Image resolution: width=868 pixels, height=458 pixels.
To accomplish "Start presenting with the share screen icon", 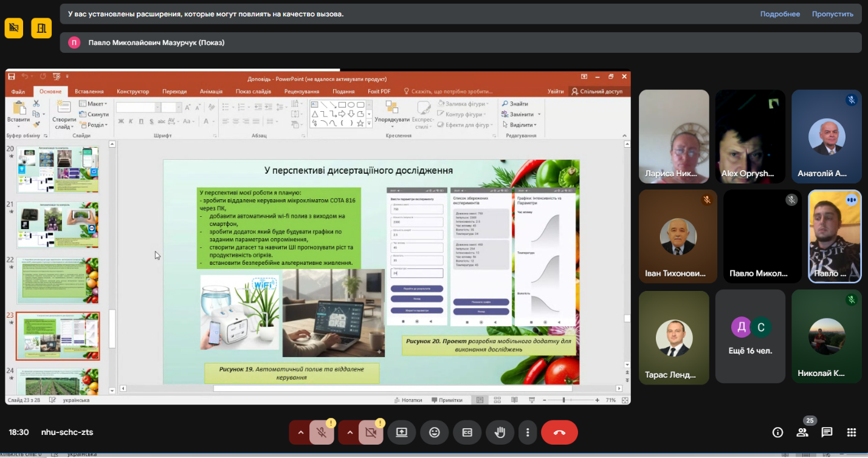I will point(401,432).
